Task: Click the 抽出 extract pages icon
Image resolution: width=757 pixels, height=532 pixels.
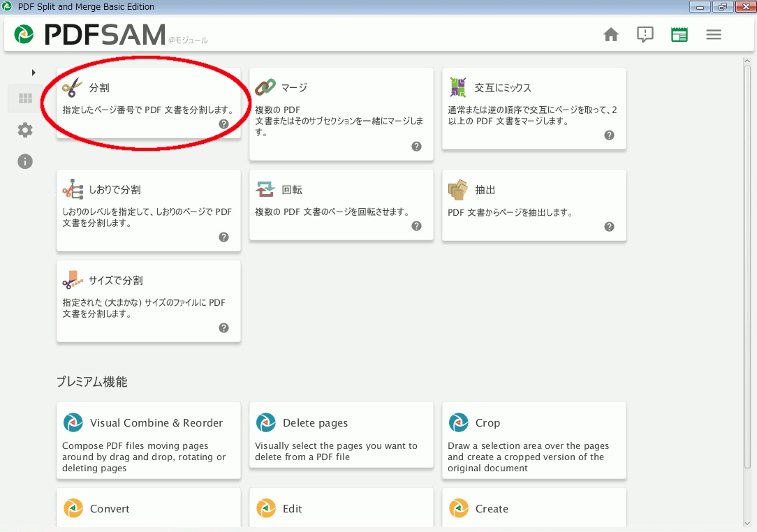Action: [x=457, y=190]
